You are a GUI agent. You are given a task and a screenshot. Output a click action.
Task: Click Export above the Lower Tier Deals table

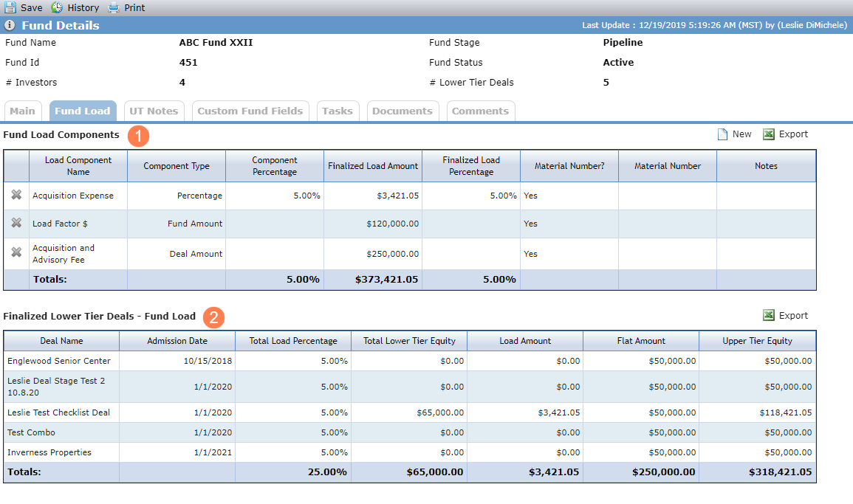pyautogui.click(x=793, y=315)
